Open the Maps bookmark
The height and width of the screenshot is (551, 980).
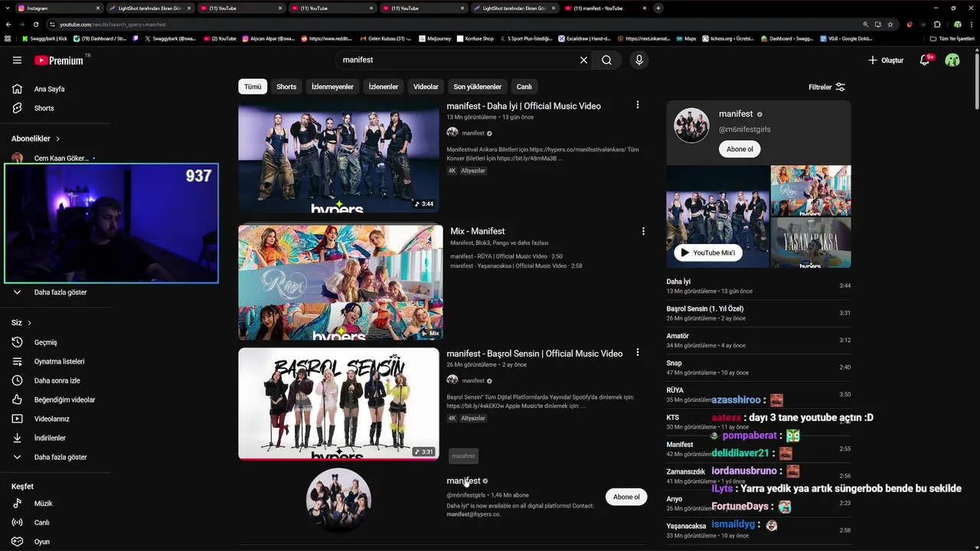click(x=686, y=38)
